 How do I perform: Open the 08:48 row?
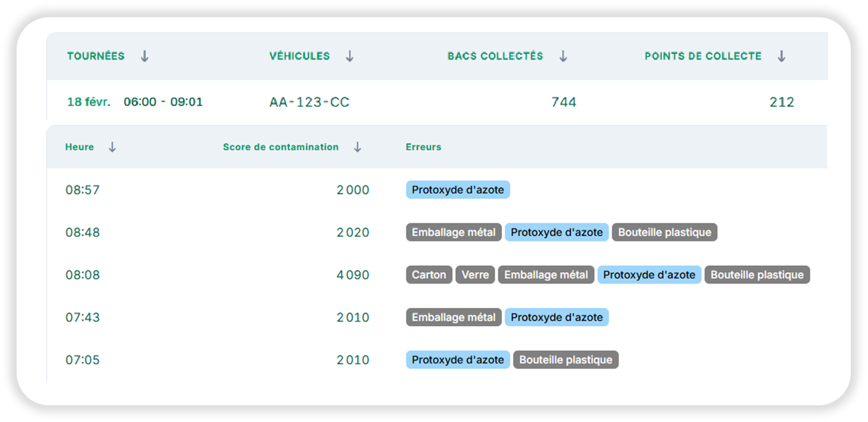(x=437, y=232)
